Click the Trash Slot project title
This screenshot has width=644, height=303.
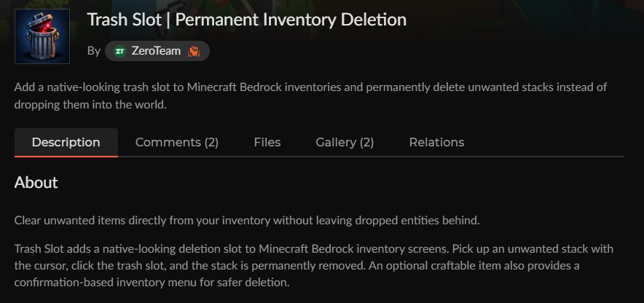[247, 20]
